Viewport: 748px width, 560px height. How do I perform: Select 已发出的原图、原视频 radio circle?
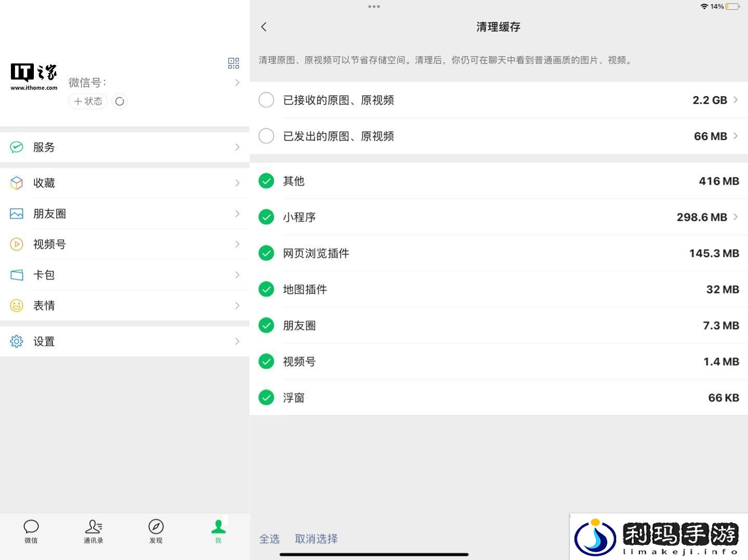pos(266,136)
